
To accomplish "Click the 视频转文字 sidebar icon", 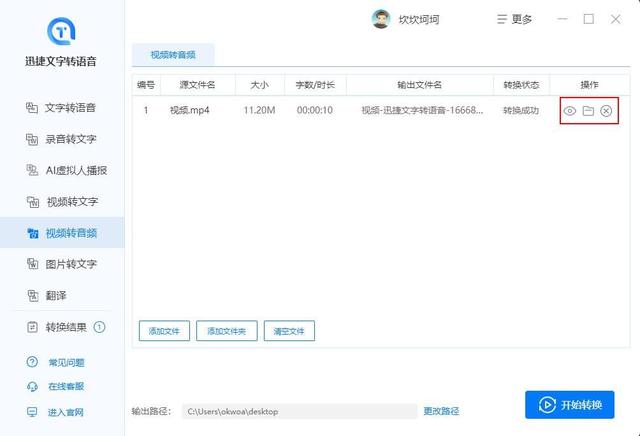I will [x=33, y=202].
